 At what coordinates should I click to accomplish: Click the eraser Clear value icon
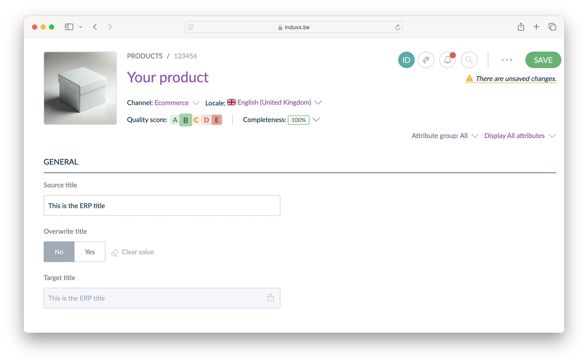tap(115, 253)
